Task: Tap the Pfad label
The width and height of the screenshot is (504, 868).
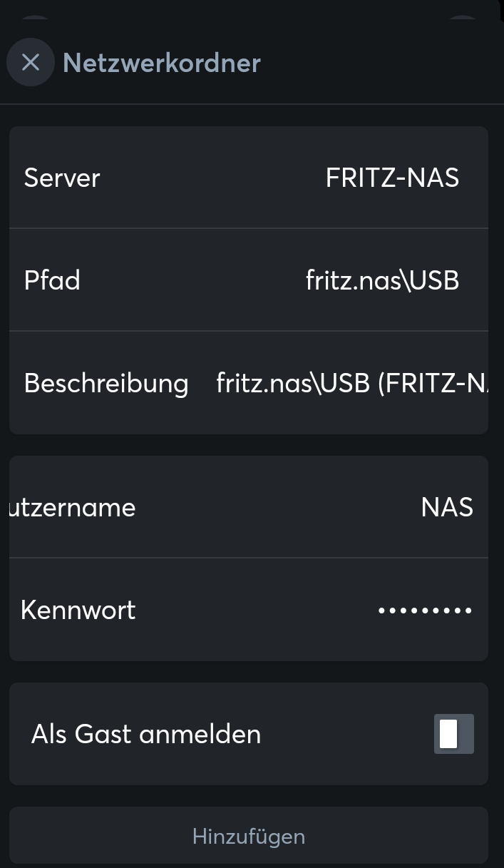Action: 52,280
